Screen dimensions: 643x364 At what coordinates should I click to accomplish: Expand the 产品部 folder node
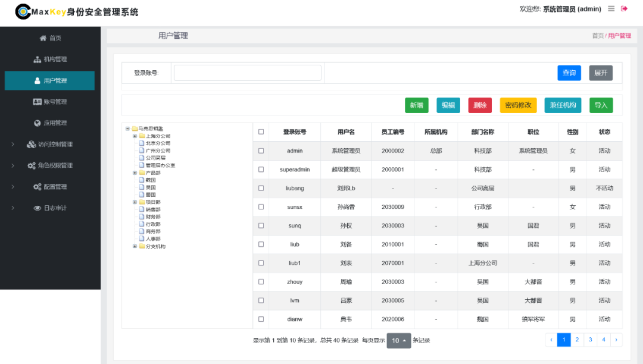coord(135,172)
